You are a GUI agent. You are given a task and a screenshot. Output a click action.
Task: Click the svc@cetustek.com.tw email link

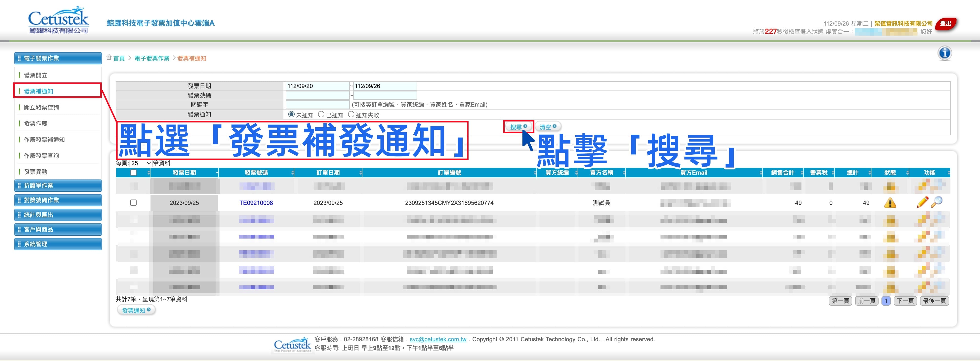[x=438, y=339]
